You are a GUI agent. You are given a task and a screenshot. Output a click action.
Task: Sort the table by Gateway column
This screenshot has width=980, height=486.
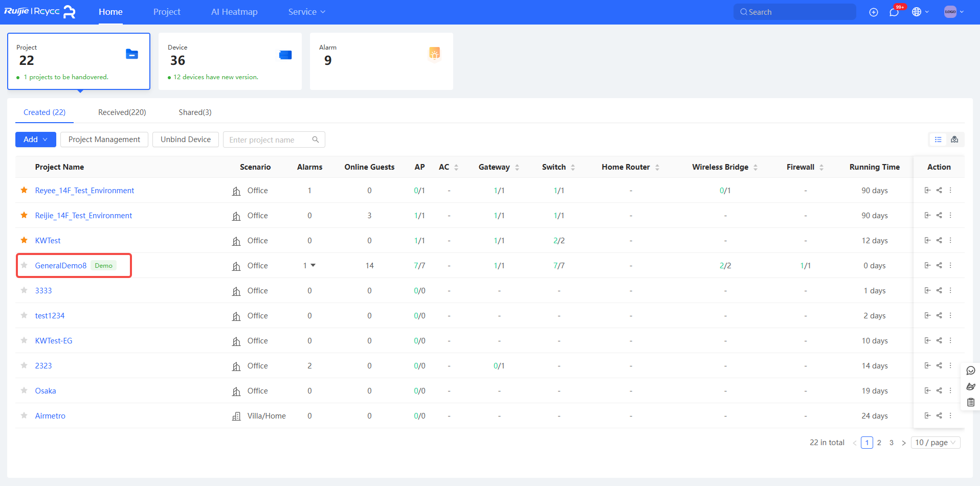pyautogui.click(x=517, y=167)
